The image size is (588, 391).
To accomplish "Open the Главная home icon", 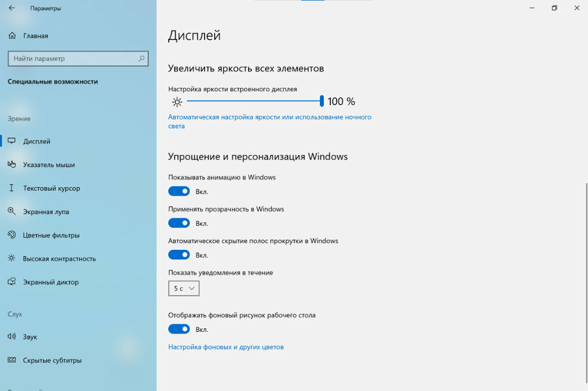I will coord(12,36).
